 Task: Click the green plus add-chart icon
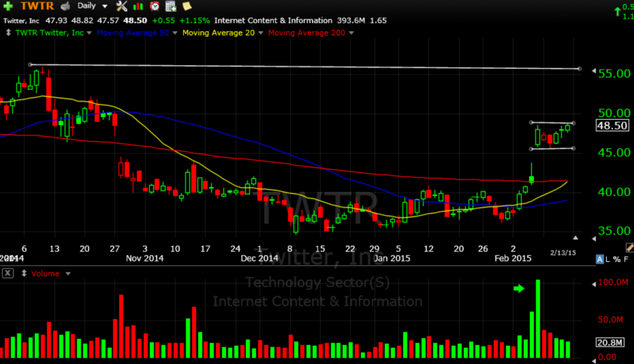[x=8, y=6]
